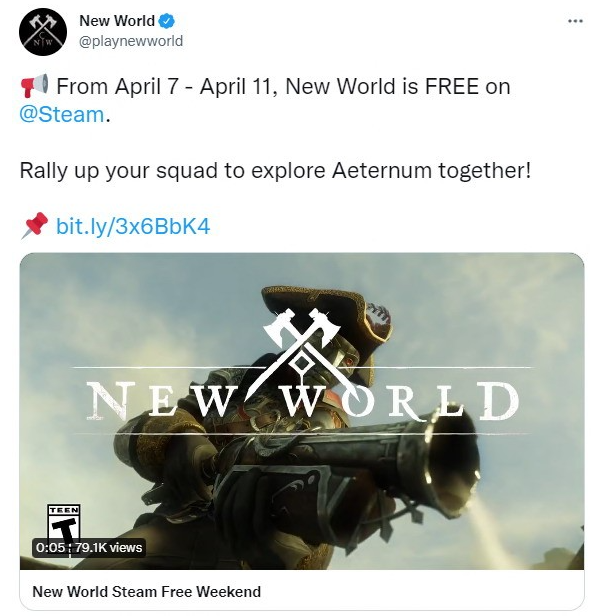Click the Rally up your squad sentence
The image size is (591, 616).
(x=275, y=171)
